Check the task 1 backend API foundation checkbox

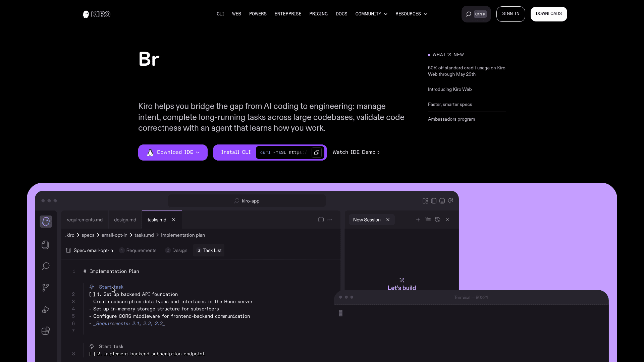[92, 294]
